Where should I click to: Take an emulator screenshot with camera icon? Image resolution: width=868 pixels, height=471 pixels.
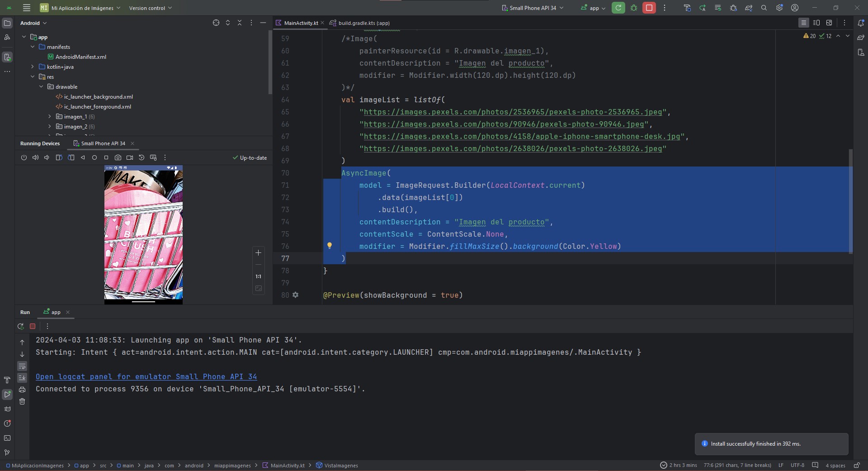click(x=118, y=157)
